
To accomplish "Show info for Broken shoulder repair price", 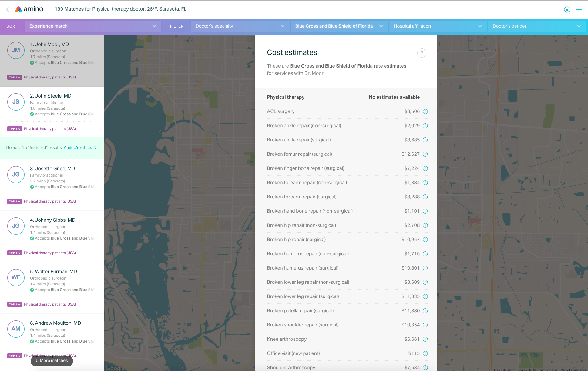I will [x=425, y=325].
